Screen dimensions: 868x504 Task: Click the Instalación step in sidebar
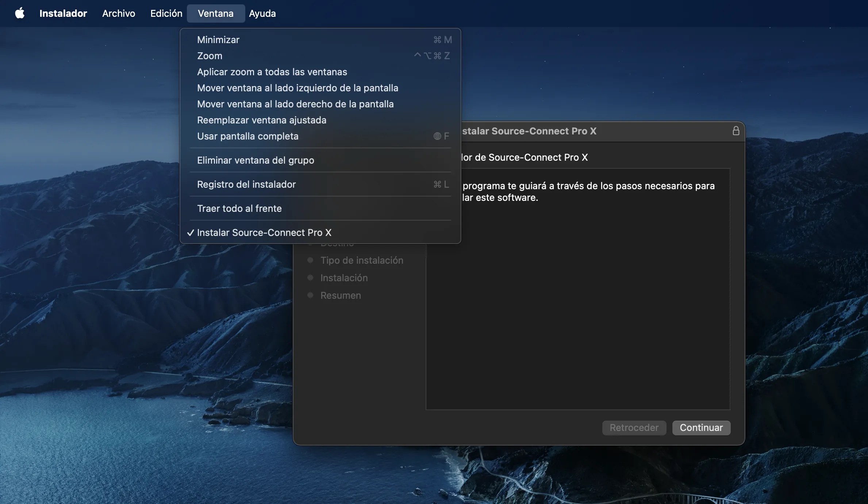tap(344, 278)
